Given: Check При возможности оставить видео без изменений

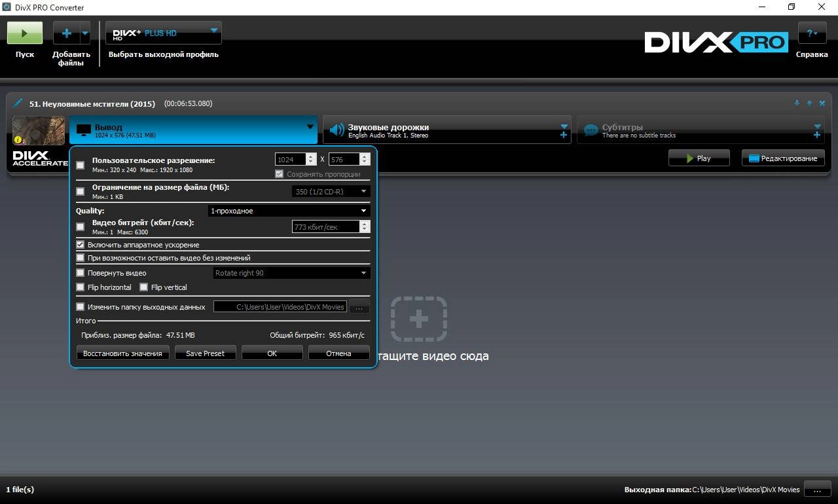Looking at the screenshot, I should point(81,258).
